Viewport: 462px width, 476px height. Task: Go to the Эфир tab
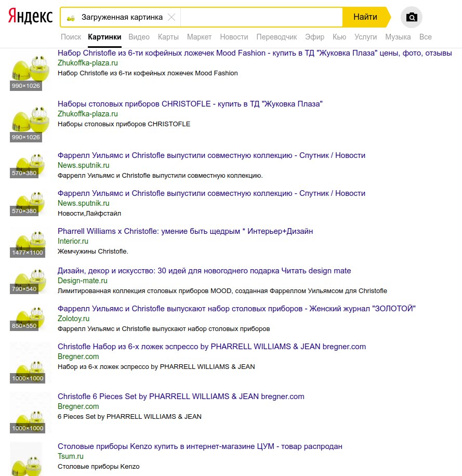[x=314, y=37]
